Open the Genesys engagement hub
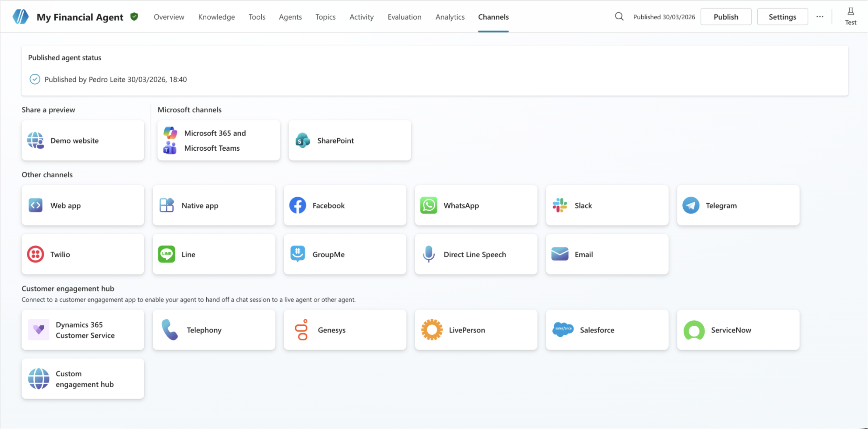Viewport: 868px width, 429px height. click(x=345, y=330)
